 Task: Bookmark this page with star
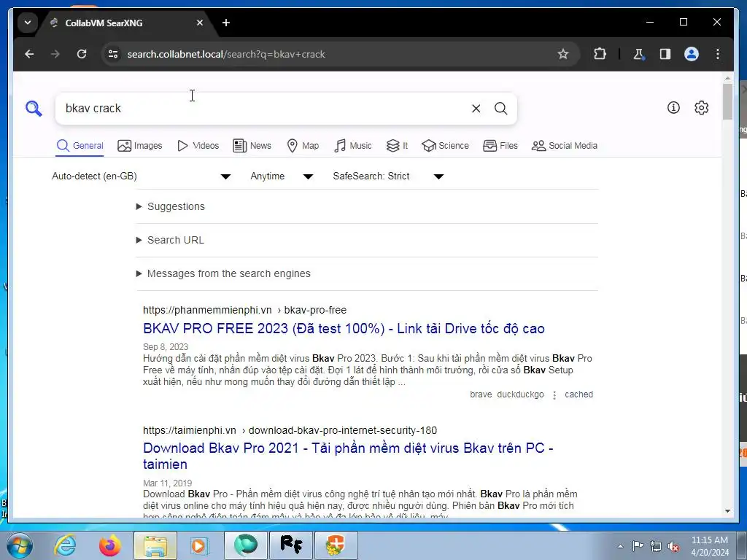pyautogui.click(x=563, y=54)
